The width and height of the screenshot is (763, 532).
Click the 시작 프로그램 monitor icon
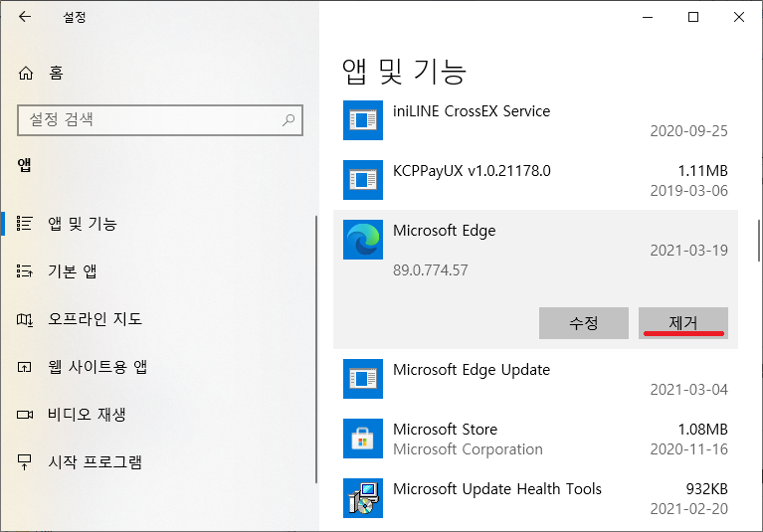click(x=24, y=462)
